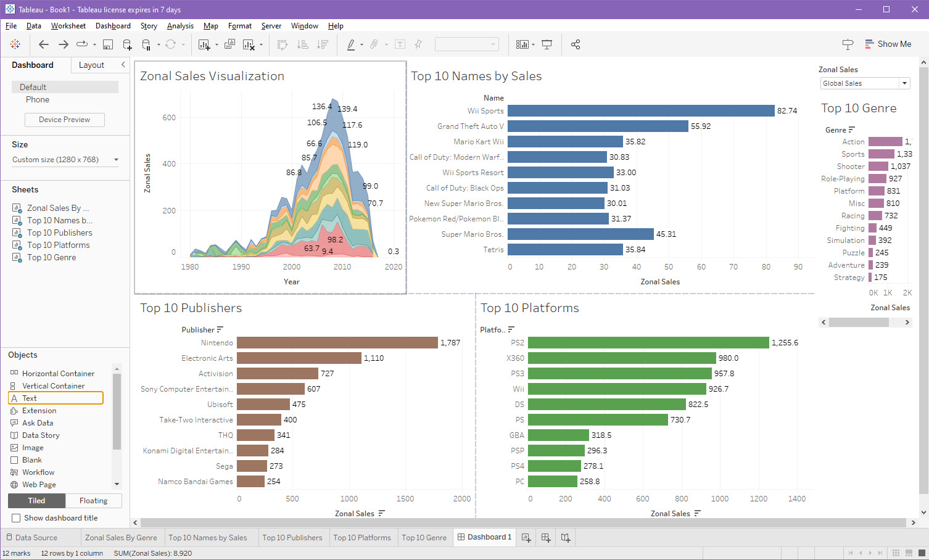Open the Custom size dropdown
The image size is (929, 560).
click(65, 160)
